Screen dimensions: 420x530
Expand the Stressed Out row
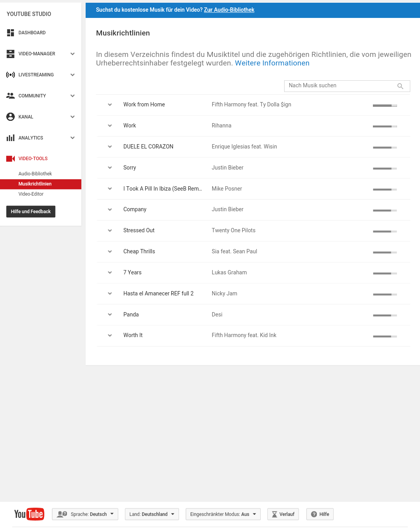pos(110,230)
